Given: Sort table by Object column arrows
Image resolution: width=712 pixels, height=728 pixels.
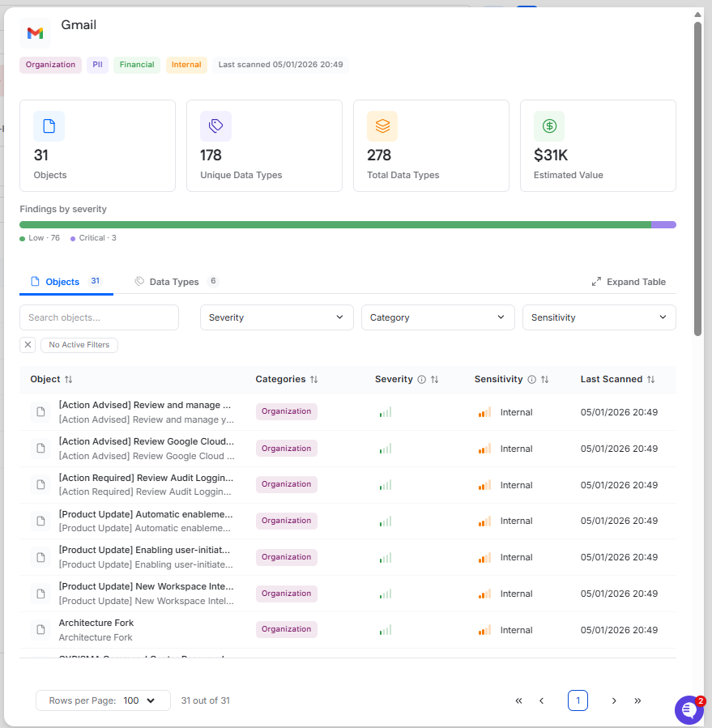Looking at the screenshot, I should click(x=69, y=379).
